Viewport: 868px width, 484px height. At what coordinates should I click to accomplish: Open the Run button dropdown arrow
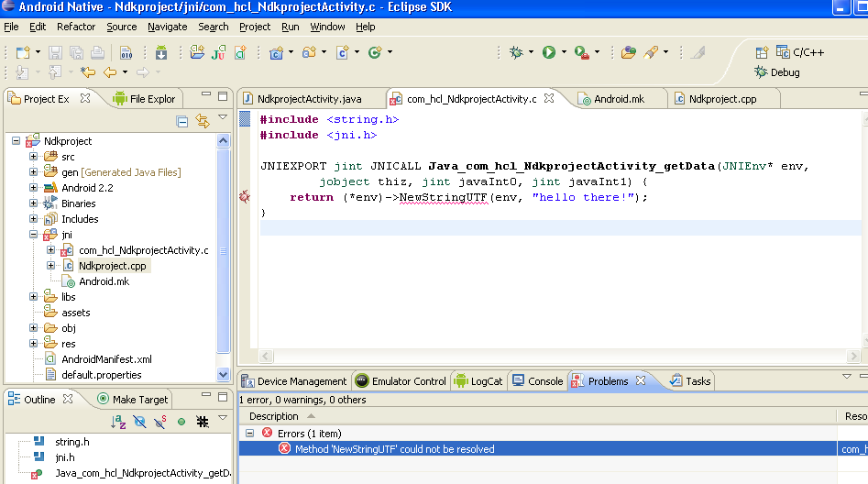pyautogui.click(x=564, y=52)
